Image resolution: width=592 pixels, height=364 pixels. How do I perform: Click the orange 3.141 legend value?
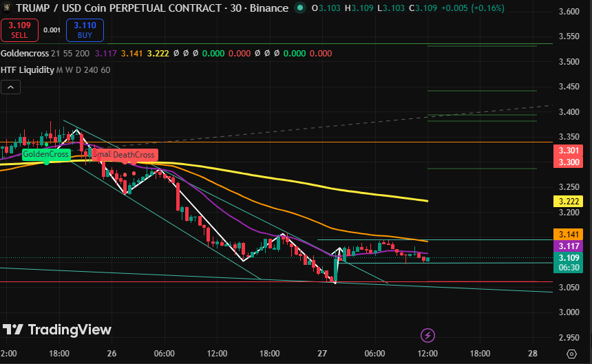point(131,54)
